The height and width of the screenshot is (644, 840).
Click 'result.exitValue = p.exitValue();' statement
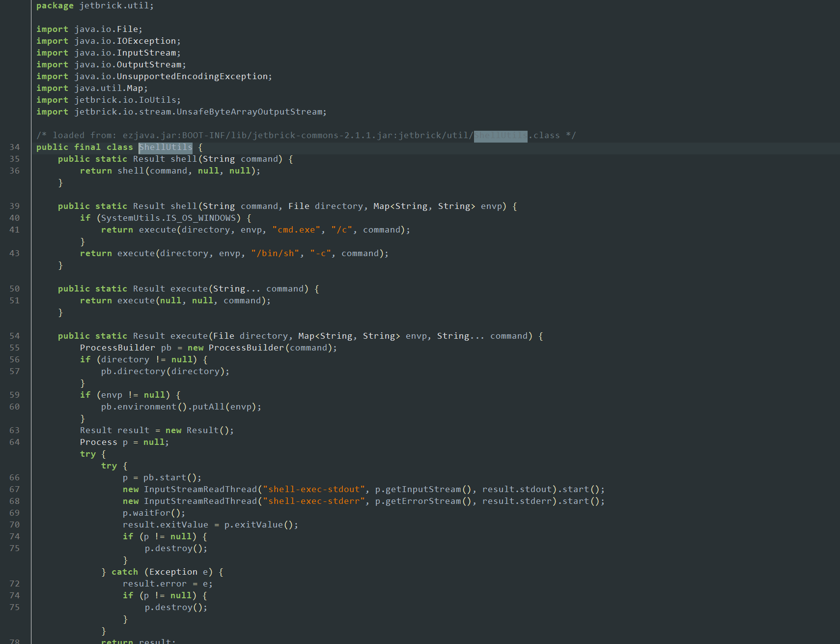(211, 525)
